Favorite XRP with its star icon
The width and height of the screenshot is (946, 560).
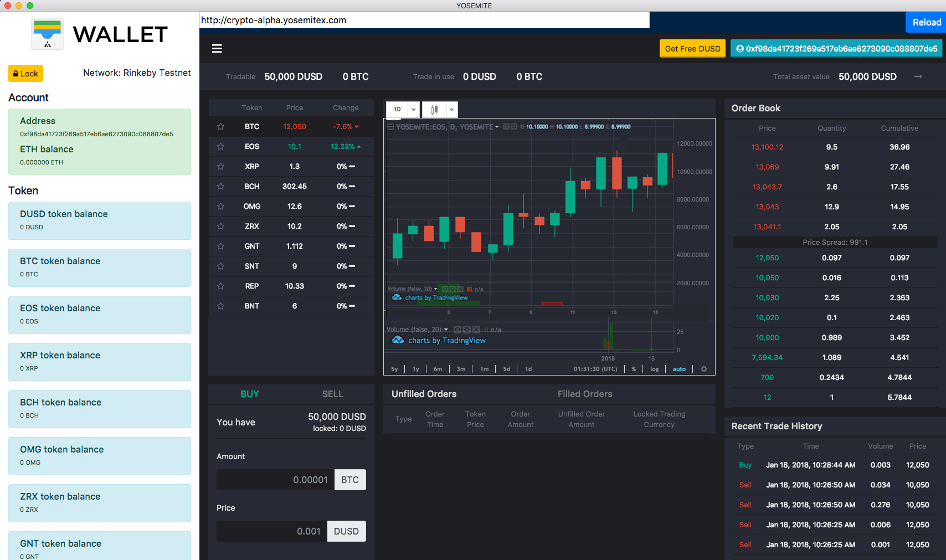(220, 167)
